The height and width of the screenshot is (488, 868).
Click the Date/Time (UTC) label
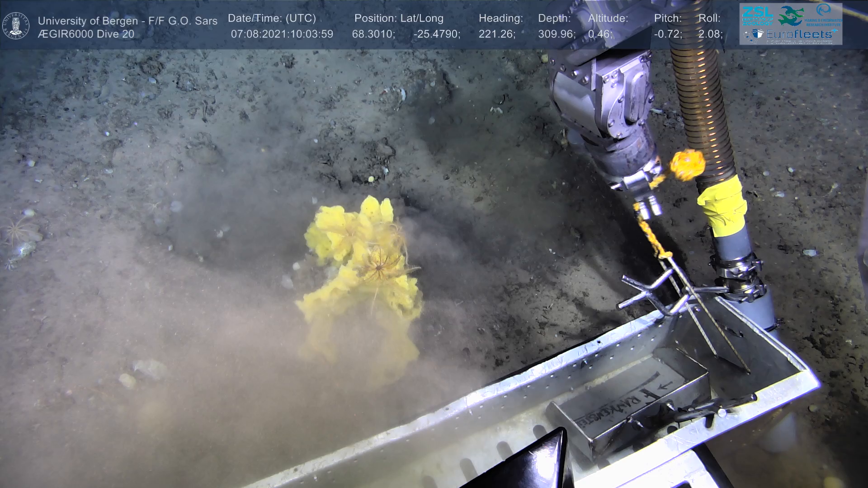[272, 19]
